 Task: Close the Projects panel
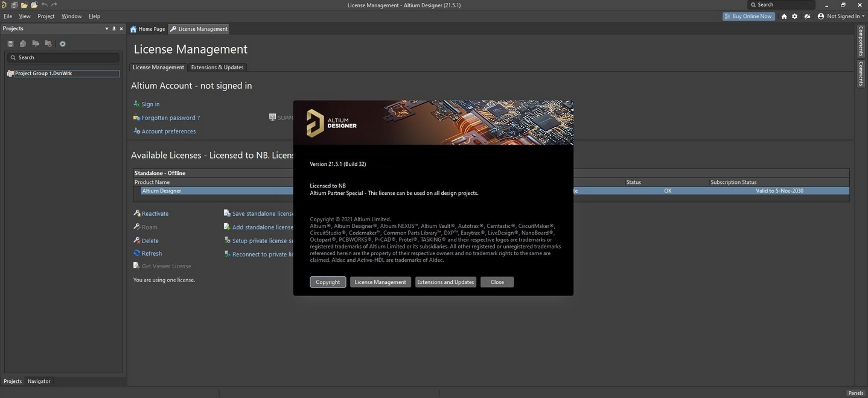[121, 28]
